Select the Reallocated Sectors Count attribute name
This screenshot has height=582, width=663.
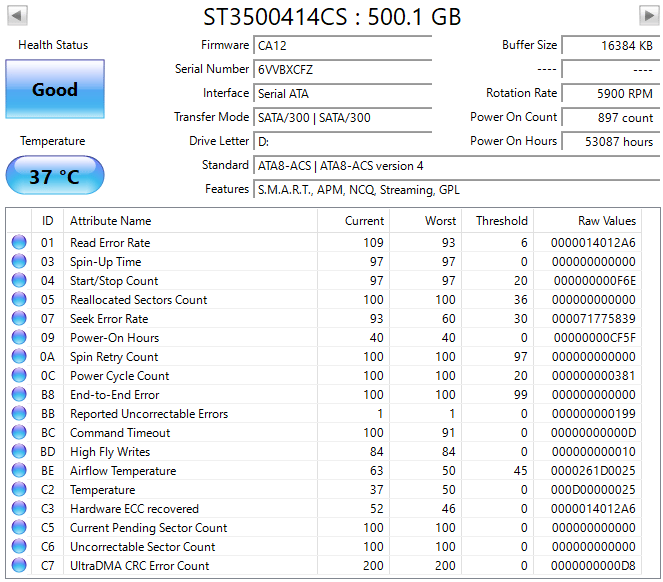point(138,300)
